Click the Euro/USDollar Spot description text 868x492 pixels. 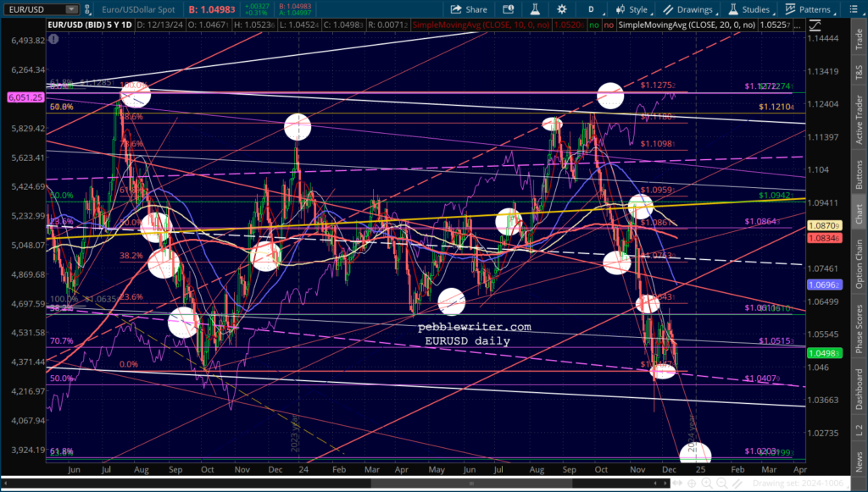click(138, 9)
